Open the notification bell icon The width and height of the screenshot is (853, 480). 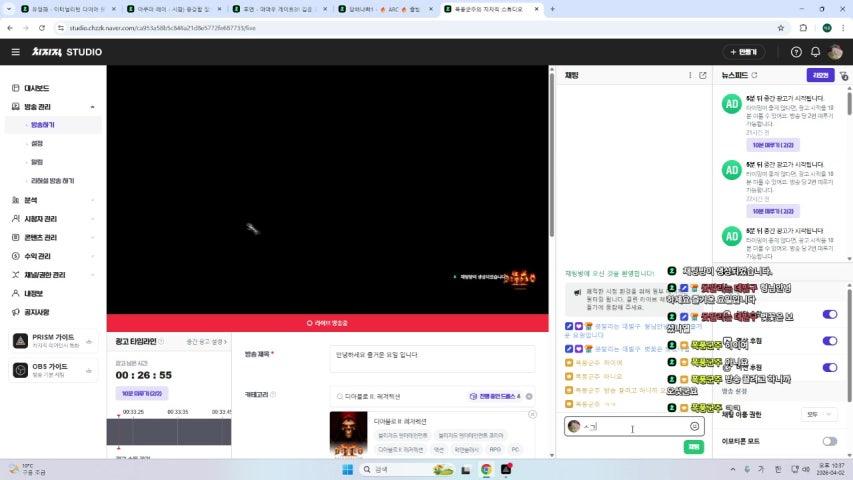click(x=815, y=52)
